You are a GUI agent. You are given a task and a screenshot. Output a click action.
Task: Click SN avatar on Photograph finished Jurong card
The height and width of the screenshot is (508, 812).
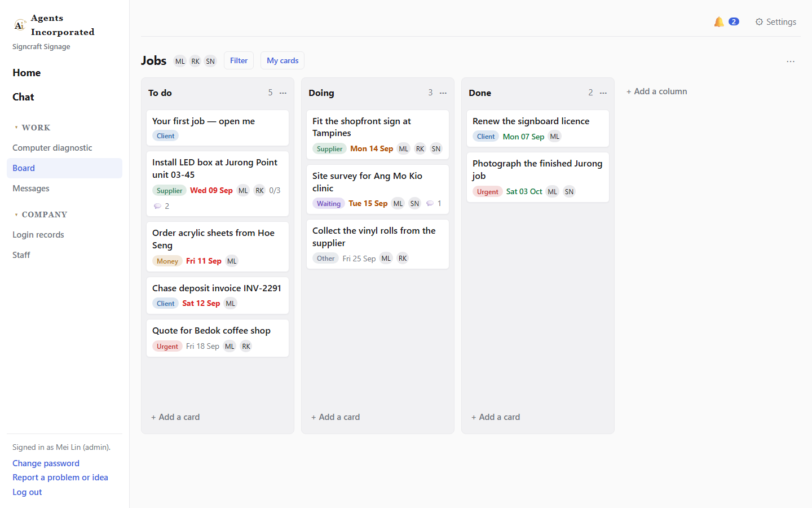pyautogui.click(x=569, y=192)
